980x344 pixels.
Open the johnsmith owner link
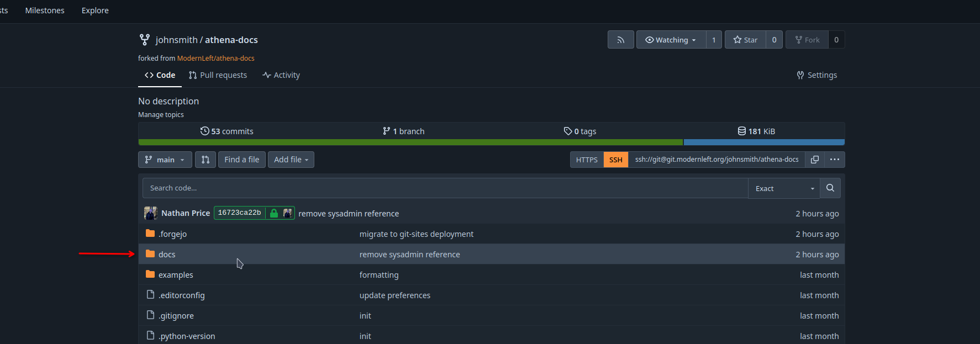(x=176, y=40)
